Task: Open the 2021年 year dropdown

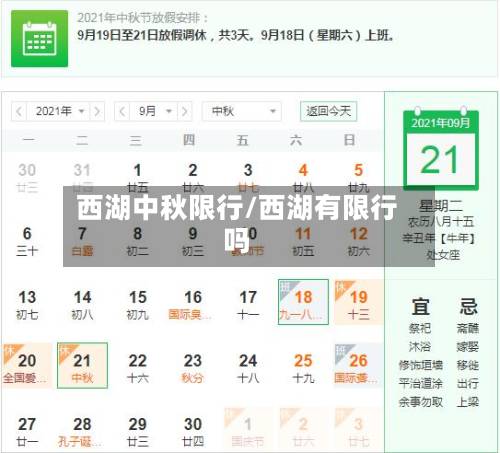Action: [x=58, y=111]
